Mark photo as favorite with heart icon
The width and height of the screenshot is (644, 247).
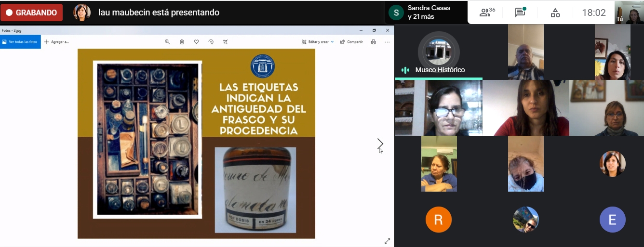coord(196,42)
